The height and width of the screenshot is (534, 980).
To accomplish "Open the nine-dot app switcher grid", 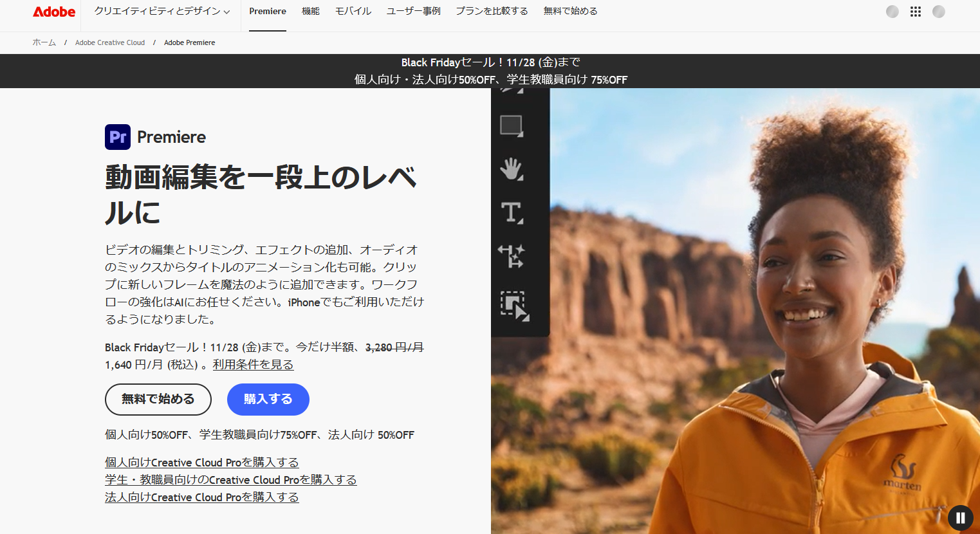I will pos(915,12).
